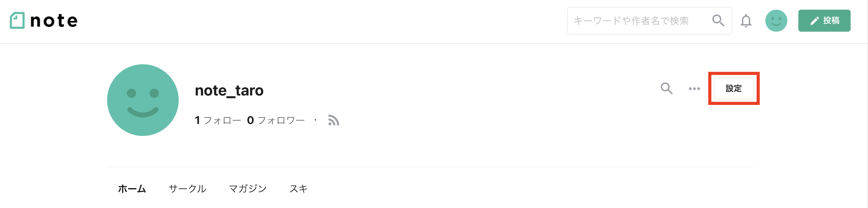Click the profile search magnifier icon
Viewport: 868px width, 208px height.
point(666,88)
